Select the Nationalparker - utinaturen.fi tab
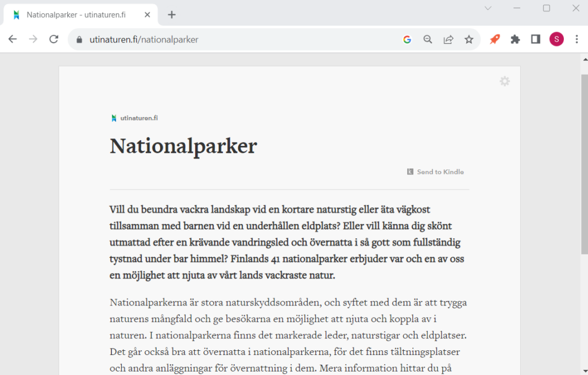The image size is (588, 375). pyautogui.click(x=80, y=14)
